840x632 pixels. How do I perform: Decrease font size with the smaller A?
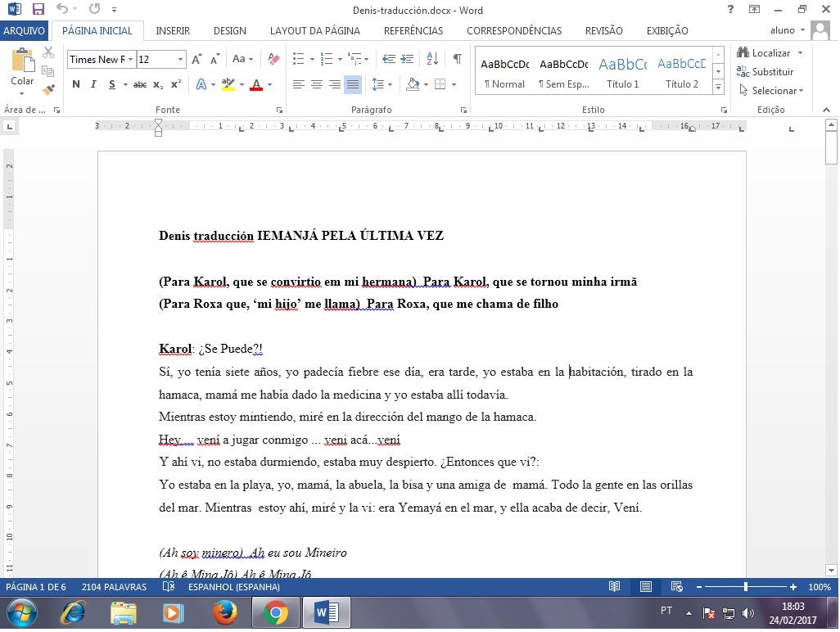click(x=215, y=59)
